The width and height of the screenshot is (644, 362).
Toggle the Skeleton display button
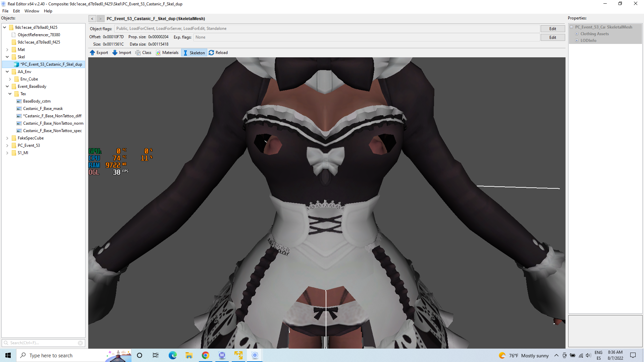point(194,53)
